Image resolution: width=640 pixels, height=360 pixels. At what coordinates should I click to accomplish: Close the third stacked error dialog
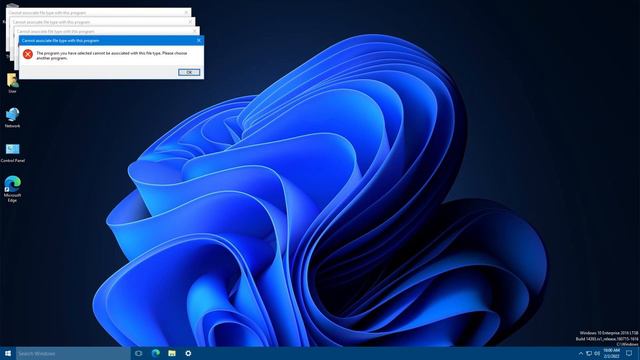pos(195,31)
